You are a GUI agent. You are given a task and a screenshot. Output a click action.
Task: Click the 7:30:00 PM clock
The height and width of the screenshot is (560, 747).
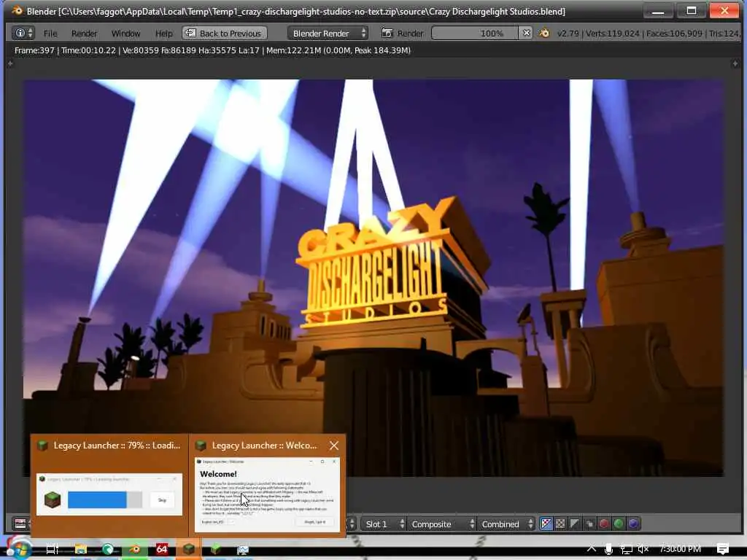coord(681,548)
